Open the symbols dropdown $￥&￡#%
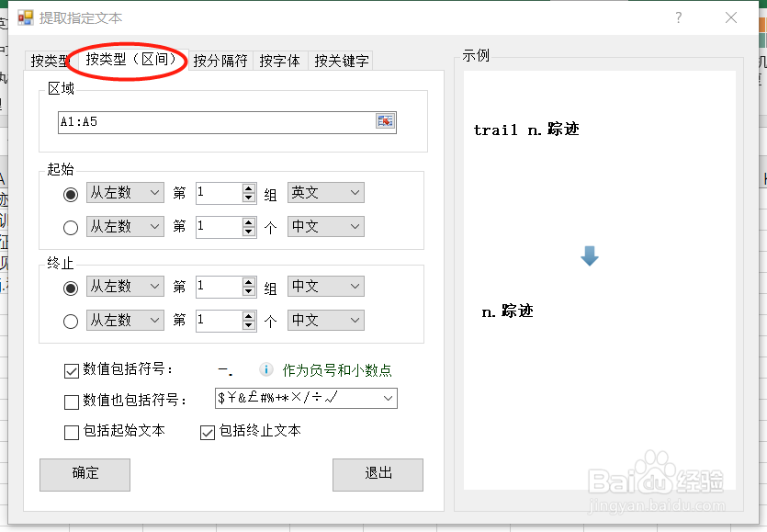The image size is (767, 532). pos(306,398)
